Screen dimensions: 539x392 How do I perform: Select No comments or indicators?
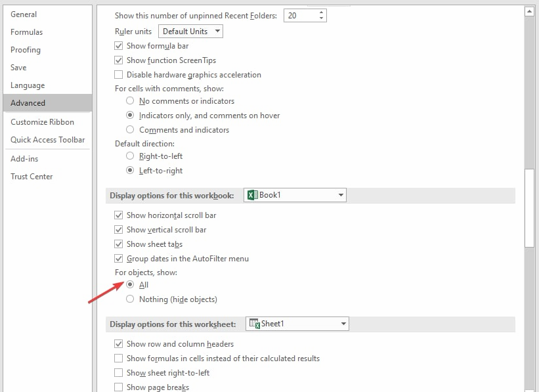pos(130,100)
